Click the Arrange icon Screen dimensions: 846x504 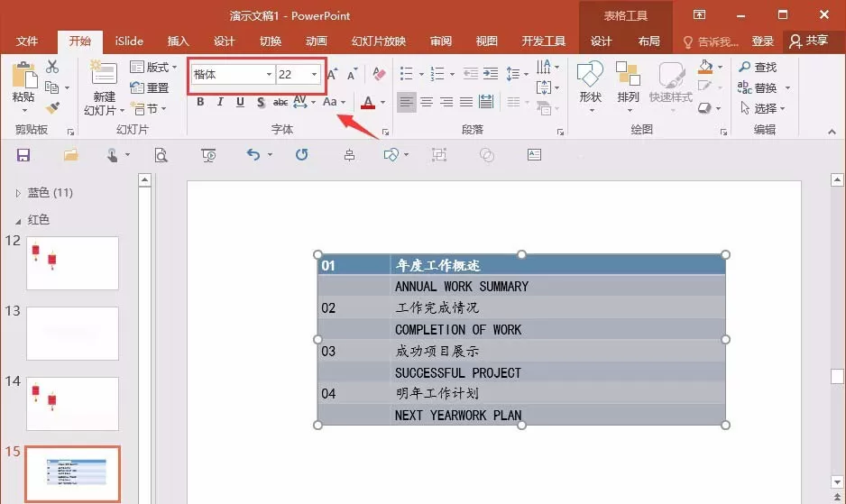[x=628, y=74]
